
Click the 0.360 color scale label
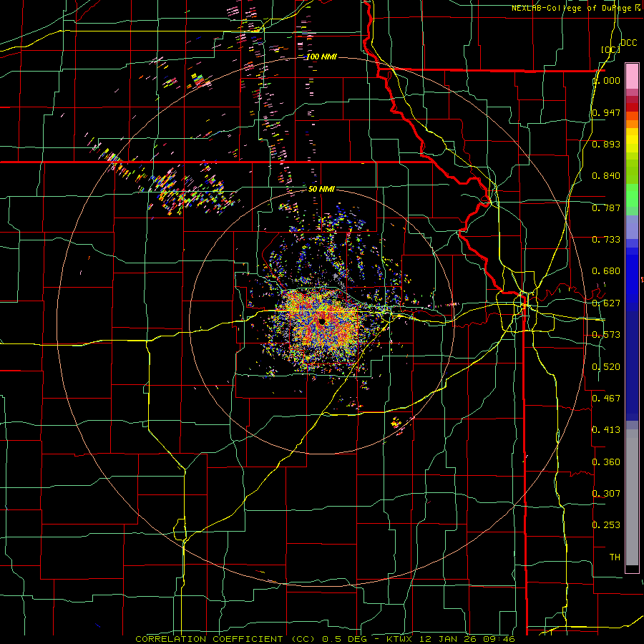tap(606, 462)
